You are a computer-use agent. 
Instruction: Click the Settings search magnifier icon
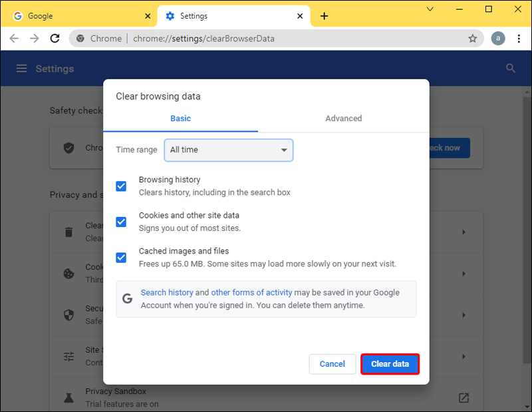(x=511, y=69)
